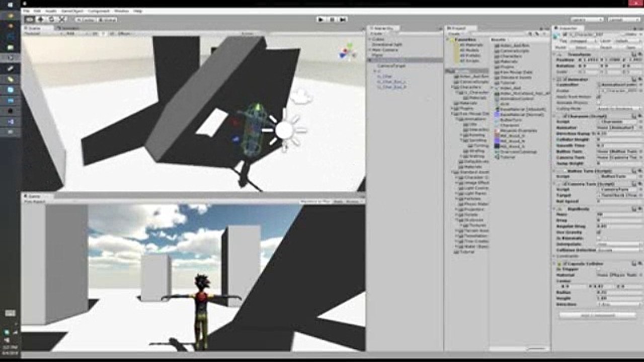Select the Scale tool in toolbar
This screenshot has height=362, width=644.
(x=62, y=19)
